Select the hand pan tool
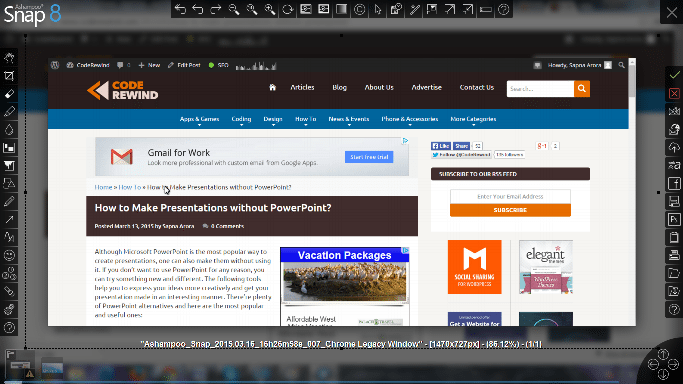This screenshot has width=683, height=384. tap(9, 57)
